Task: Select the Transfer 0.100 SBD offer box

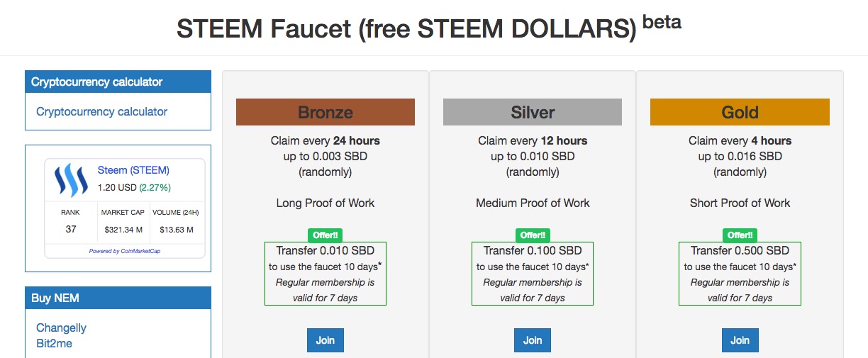Action: [533, 274]
